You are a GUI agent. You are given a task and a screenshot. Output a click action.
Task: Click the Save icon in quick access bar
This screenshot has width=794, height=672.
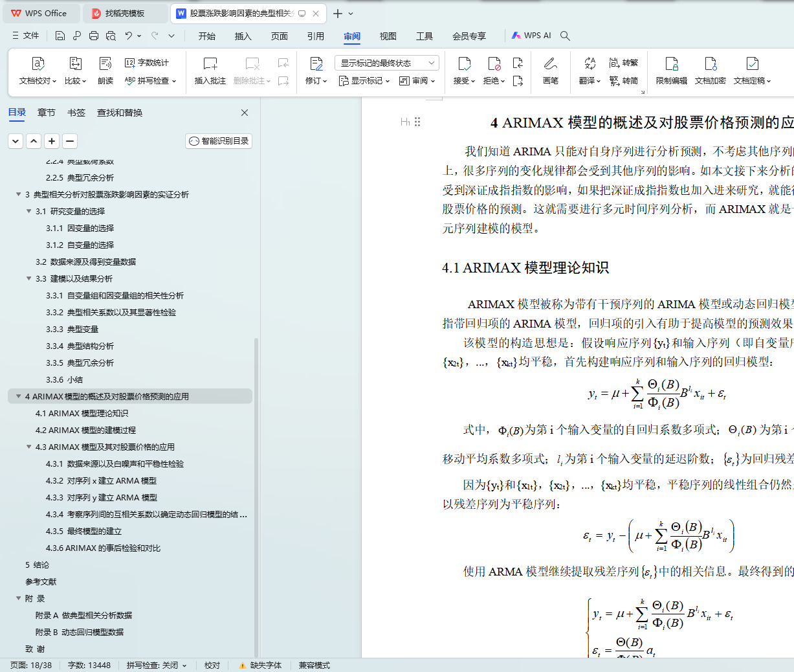(60, 36)
